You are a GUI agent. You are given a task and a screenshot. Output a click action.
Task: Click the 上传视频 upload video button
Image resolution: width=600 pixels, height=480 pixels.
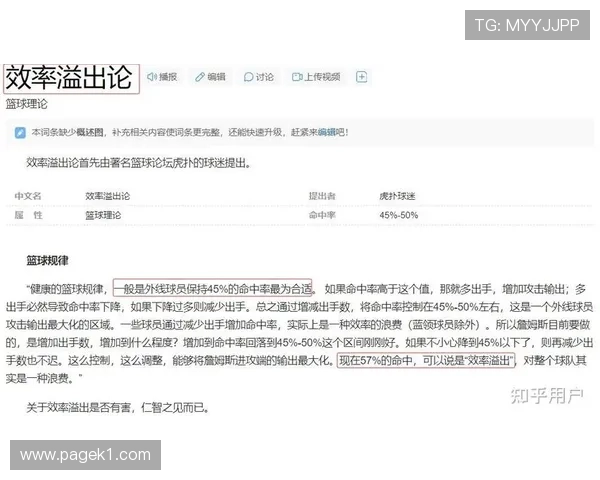pyautogui.click(x=316, y=77)
